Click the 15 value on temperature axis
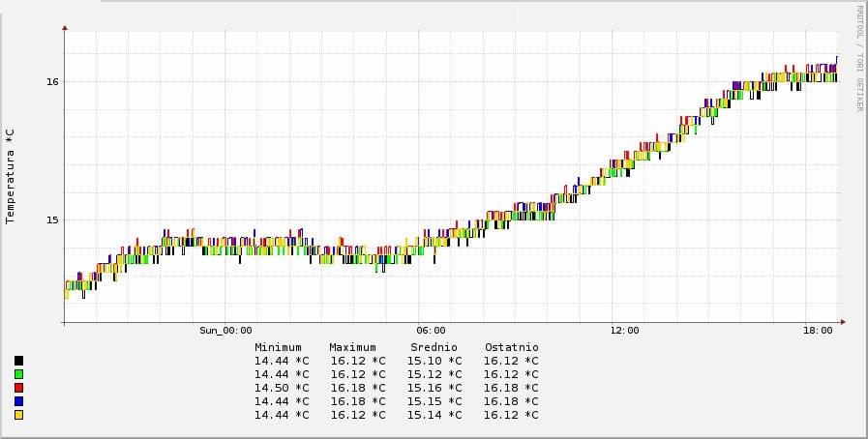868x439 pixels. pos(52,219)
